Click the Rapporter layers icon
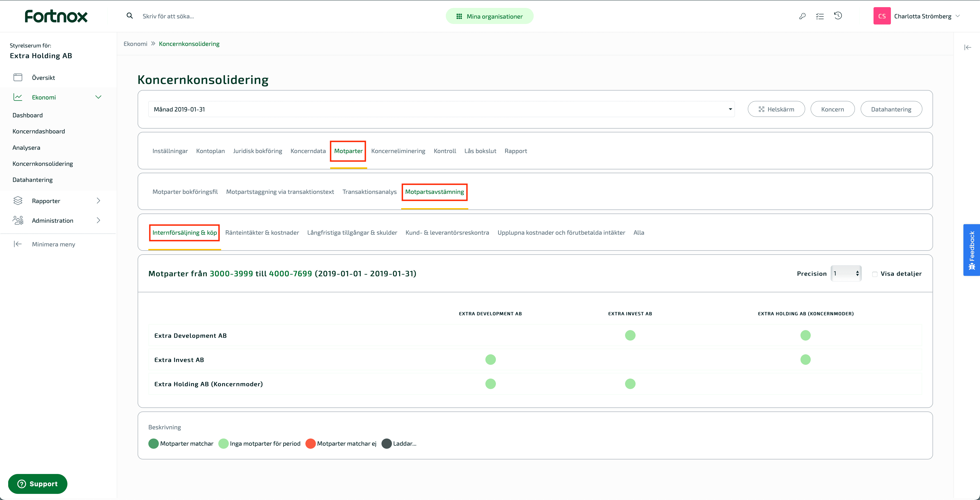This screenshot has width=980, height=500. (18, 201)
